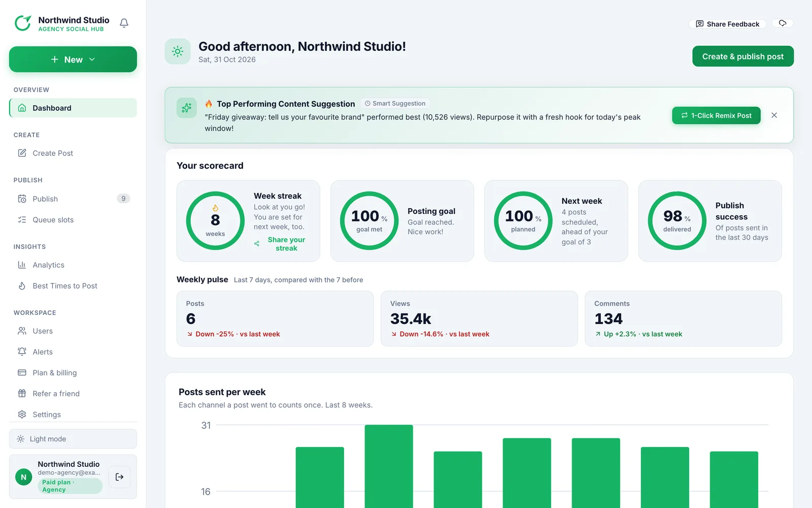Click the Plan & billing card icon

22,372
